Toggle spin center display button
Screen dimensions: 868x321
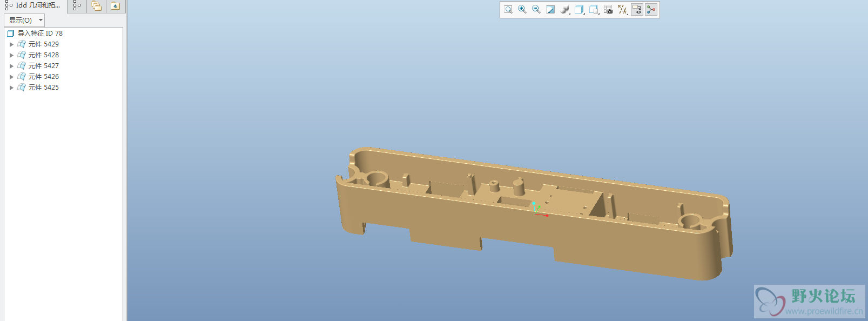click(651, 10)
